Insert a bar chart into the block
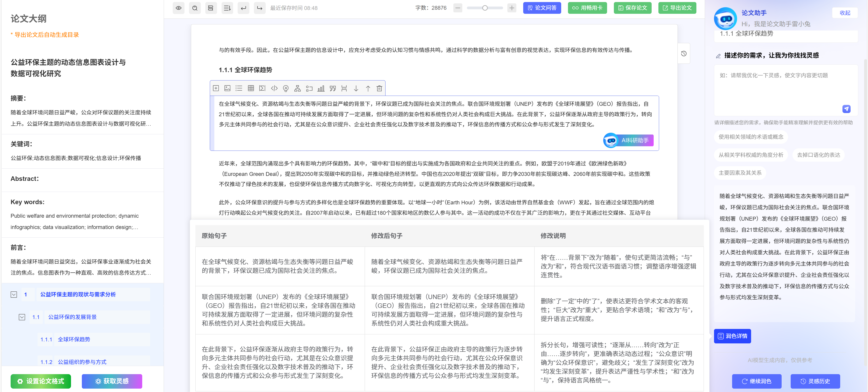This screenshot has width=868, height=392. [x=321, y=88]
